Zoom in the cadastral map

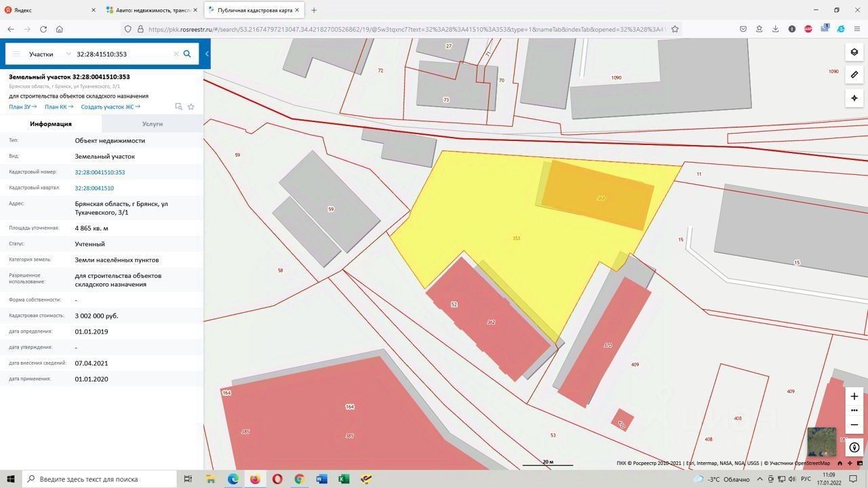(854, 396)
